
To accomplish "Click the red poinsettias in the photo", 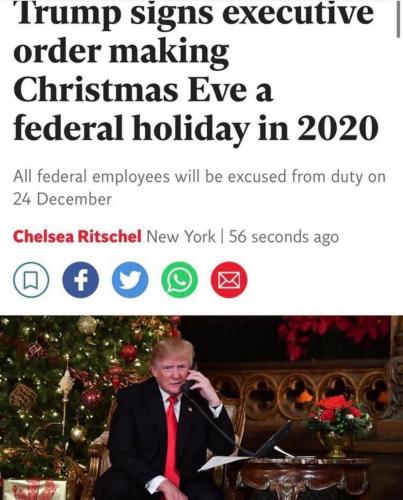I will pos(333,337).
